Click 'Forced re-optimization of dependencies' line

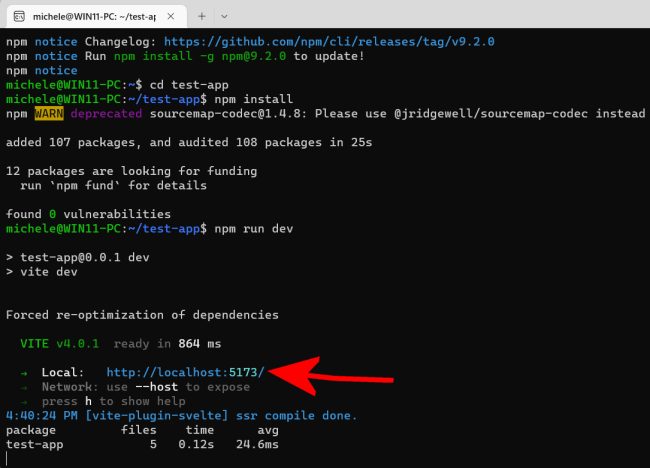pos(142,315)
